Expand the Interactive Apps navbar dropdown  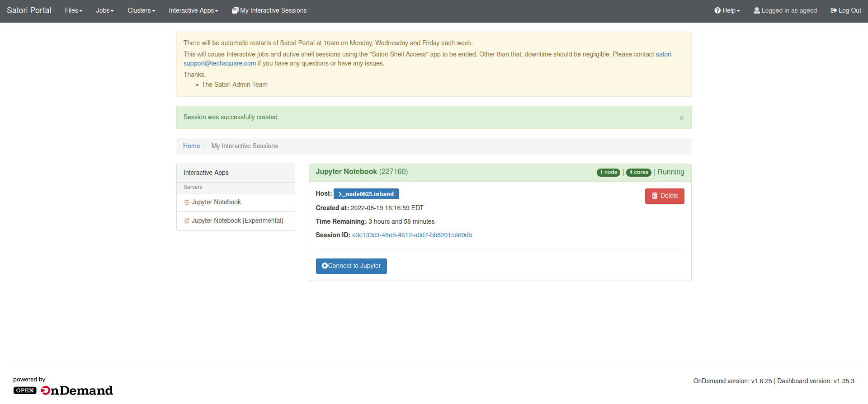coord(193,10)
